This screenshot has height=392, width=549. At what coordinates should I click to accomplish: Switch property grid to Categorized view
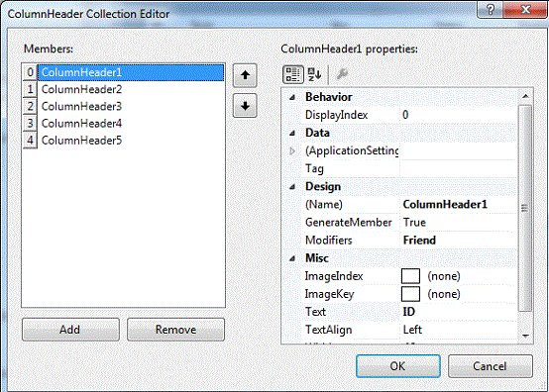click(292, 74)
